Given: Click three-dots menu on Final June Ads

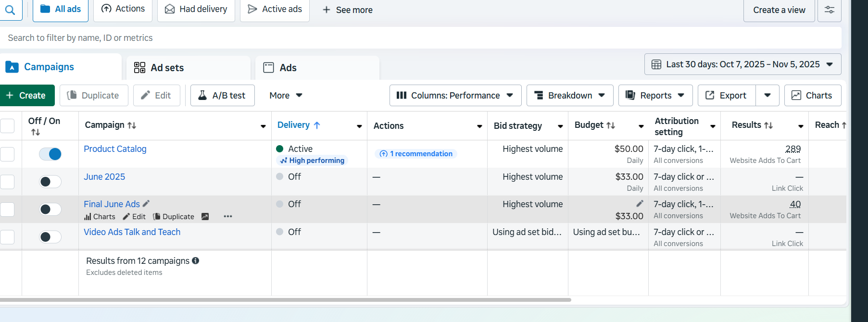Looking at the screenshot, I should (x=228, y=216).
